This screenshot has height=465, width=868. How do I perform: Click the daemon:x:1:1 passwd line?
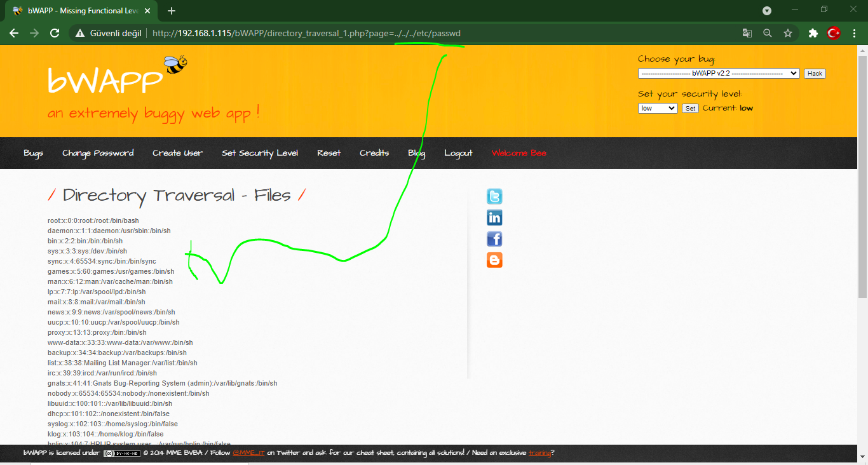click(x=109, y=231)
